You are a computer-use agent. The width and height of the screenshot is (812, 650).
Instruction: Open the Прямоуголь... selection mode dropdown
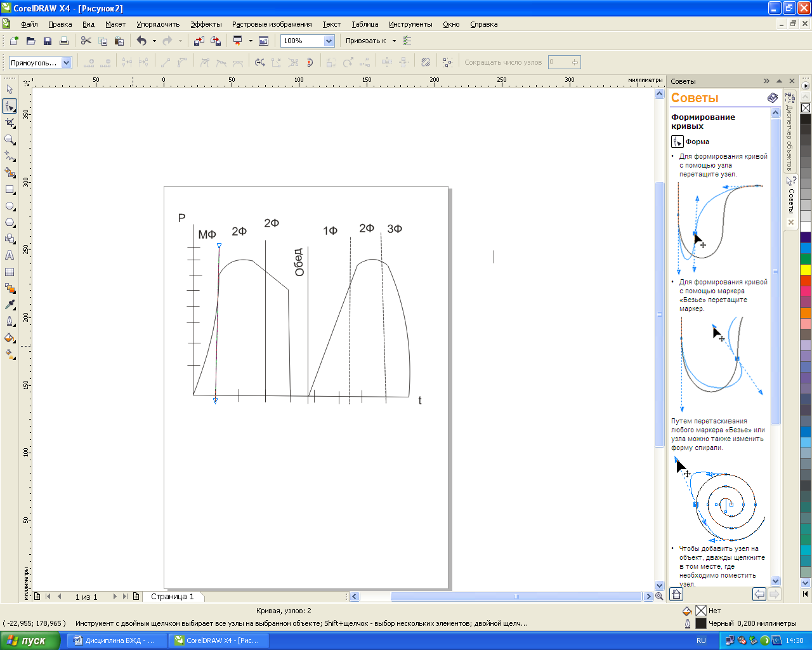pyautogui.click(x=66, y=63)
